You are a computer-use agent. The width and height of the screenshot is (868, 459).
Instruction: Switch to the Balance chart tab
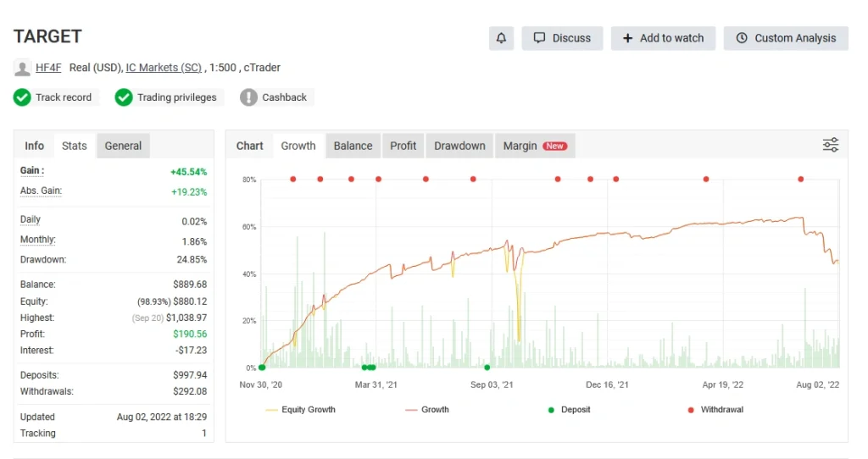[x=353, y=146]
